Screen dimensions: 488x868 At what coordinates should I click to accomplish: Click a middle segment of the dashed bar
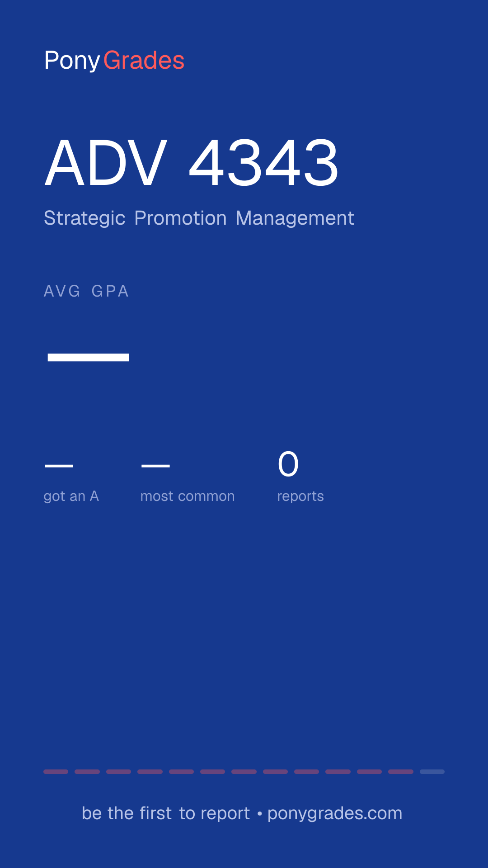point(244,772)
